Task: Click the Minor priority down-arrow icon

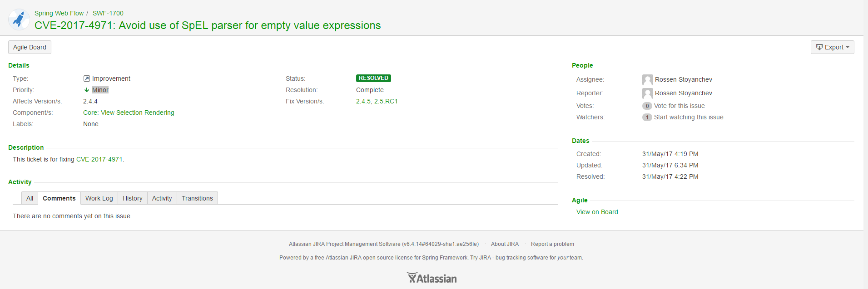Action: coord(87,90)
